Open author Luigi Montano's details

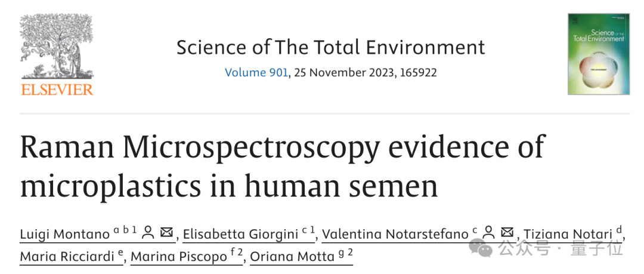click(64, 235)
